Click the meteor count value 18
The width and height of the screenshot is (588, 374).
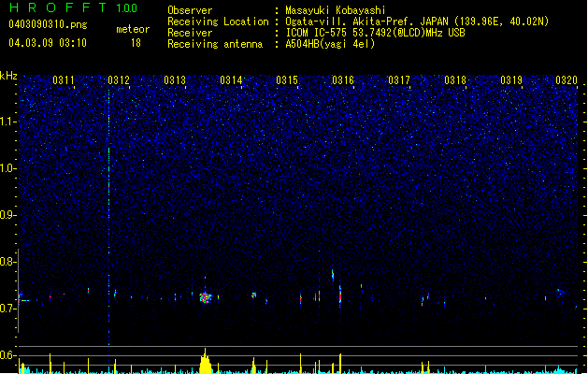pyautogui.click(x=136, y=43)
